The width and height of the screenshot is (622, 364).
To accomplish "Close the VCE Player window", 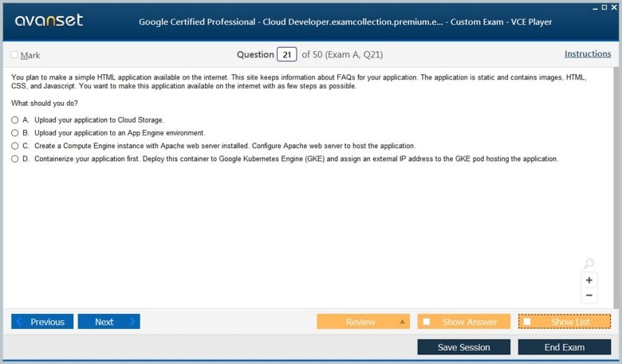I will point(614,6).
